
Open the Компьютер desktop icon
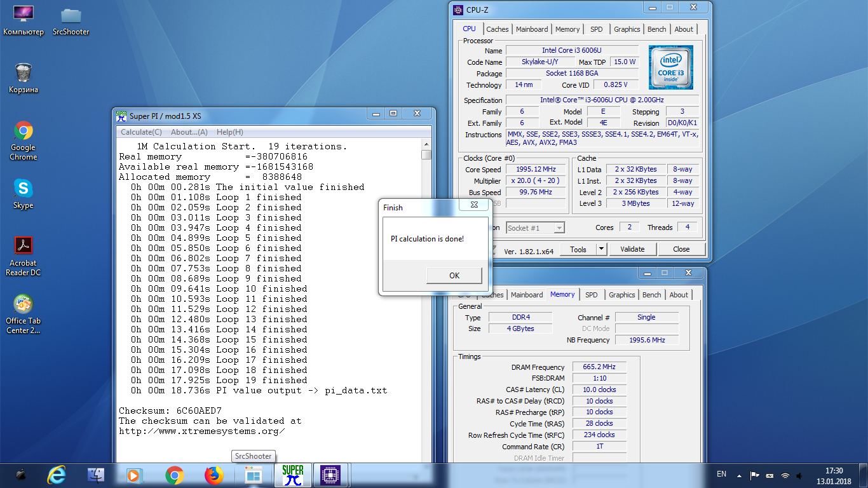pyautogui.click(x=24, y=20)
